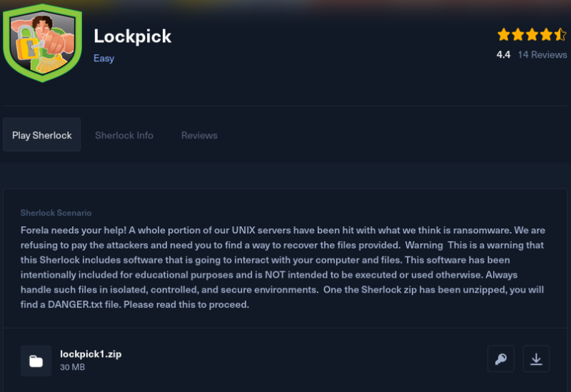Viewport: 571px width, 392px height.
Task: Click the Easy difficulty label
Action: [x=103, y=58]
